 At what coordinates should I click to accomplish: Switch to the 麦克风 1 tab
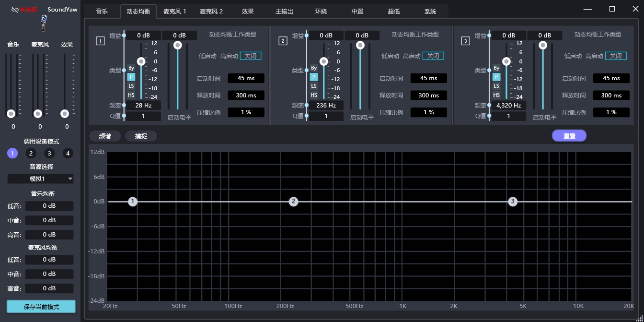(174, 12)
